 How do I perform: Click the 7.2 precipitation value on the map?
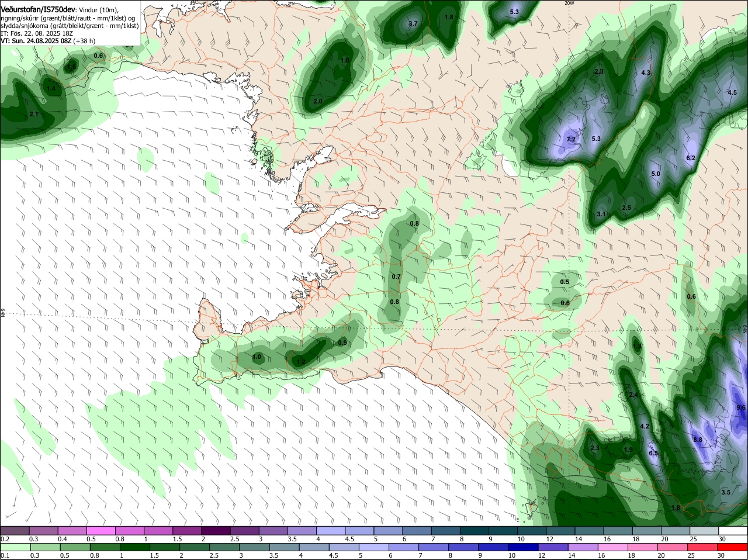point(571,139)
